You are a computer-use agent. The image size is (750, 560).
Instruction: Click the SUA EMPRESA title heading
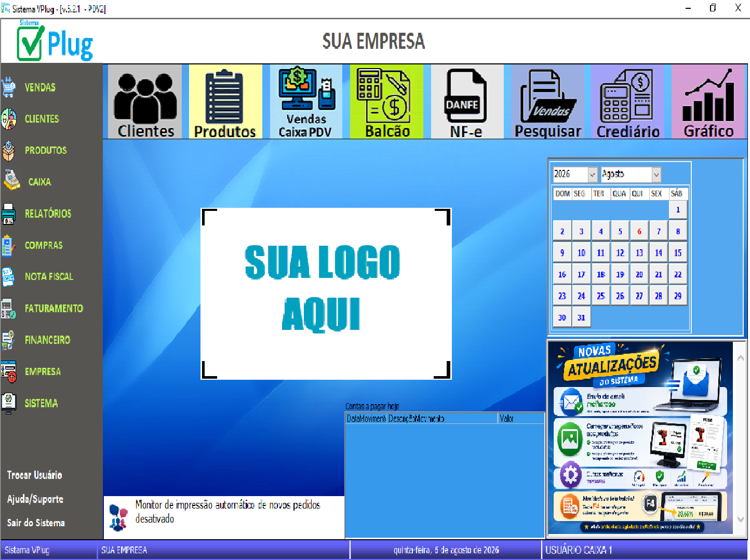click(x=373, y=42)
